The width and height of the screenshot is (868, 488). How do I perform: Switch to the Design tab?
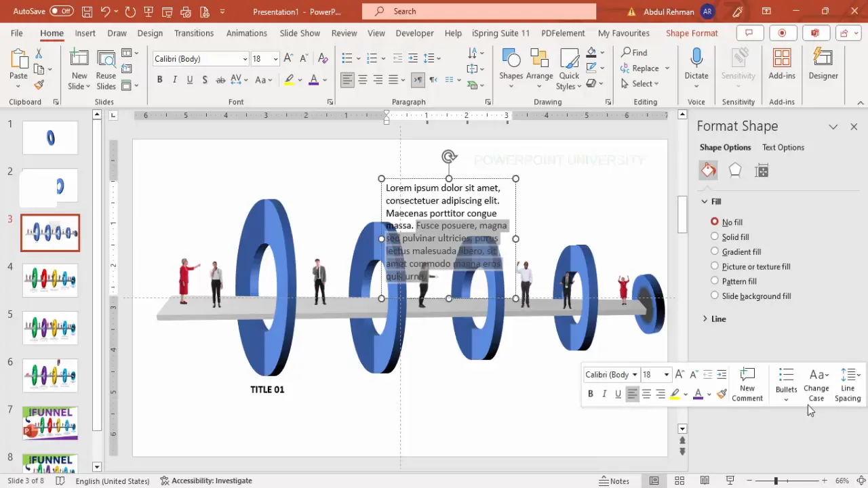(x=150, y=33)
